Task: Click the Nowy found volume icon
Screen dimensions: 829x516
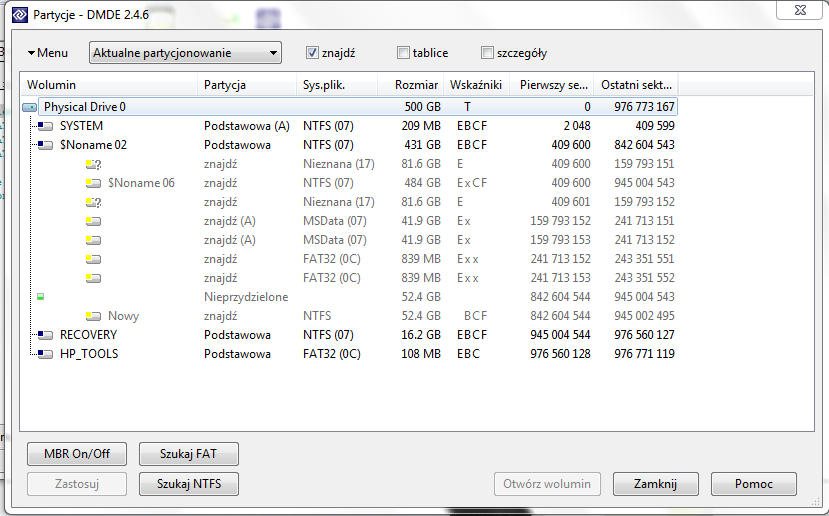Action: 93,316
